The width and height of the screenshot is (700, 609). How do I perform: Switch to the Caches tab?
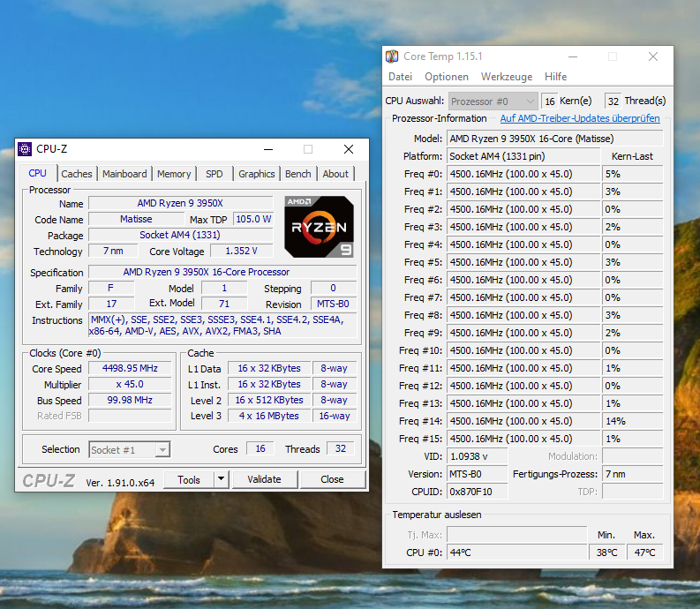pyautogui.click(x=77, y=174)
